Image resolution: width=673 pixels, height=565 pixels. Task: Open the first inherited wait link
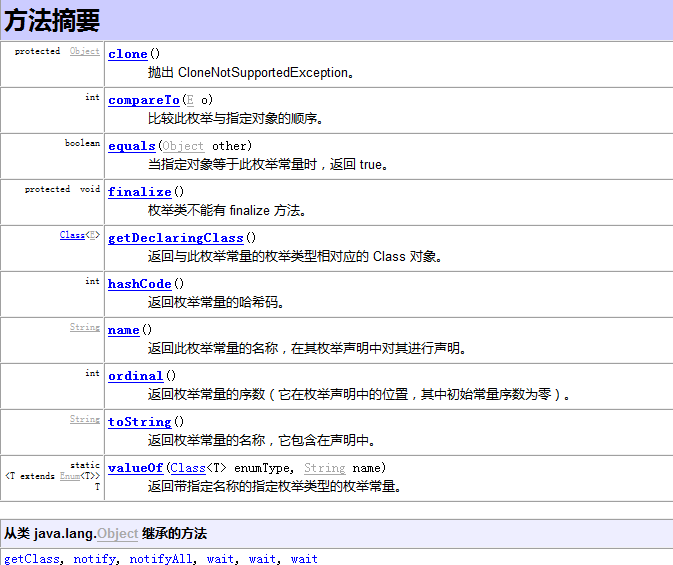[220, 558]
